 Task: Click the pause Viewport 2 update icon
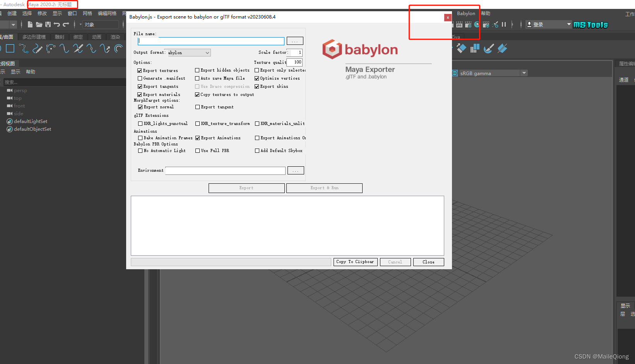pos(504,24)
